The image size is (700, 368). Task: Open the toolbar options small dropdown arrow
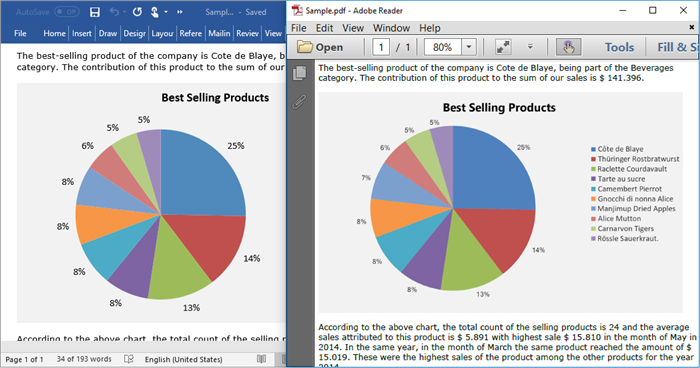click(x=530, y=46)
